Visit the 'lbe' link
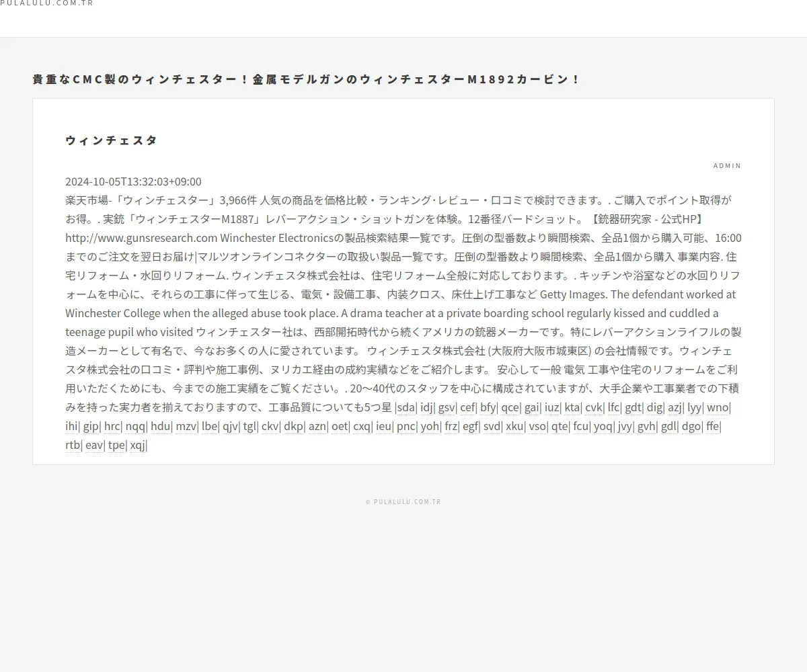 [210, 426]
